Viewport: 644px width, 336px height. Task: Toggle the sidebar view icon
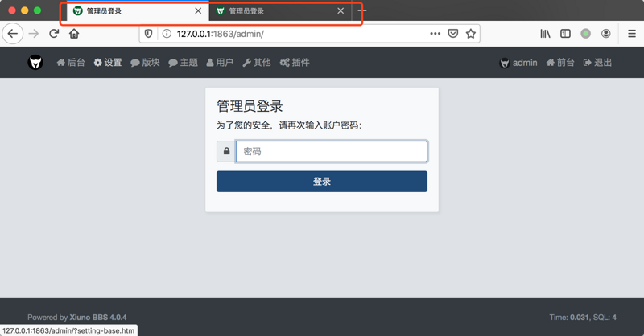(x=566, y=34)
